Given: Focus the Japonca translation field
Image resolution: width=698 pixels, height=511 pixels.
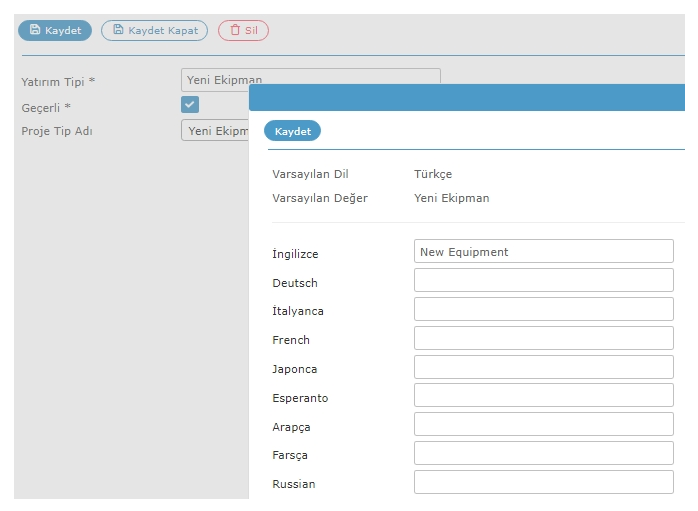Looking at the screenshot, I should [544, 367].
